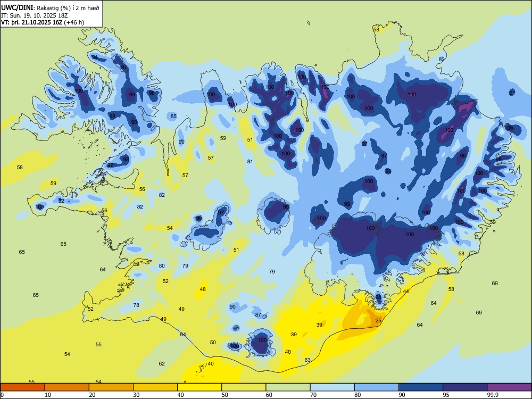Click the '92' value on Snæfellsnes peninsula
The height and width of the screenshot is (399, 532).
(61, 201)
